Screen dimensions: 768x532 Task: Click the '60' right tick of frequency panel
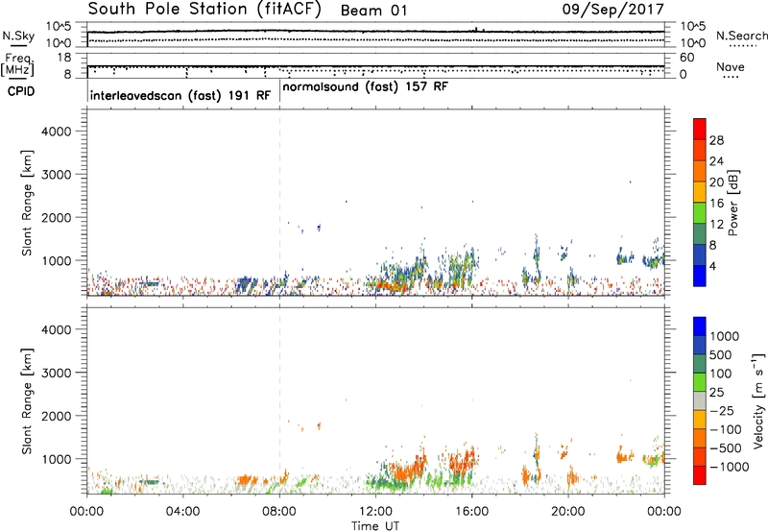[x=686, y=58]
